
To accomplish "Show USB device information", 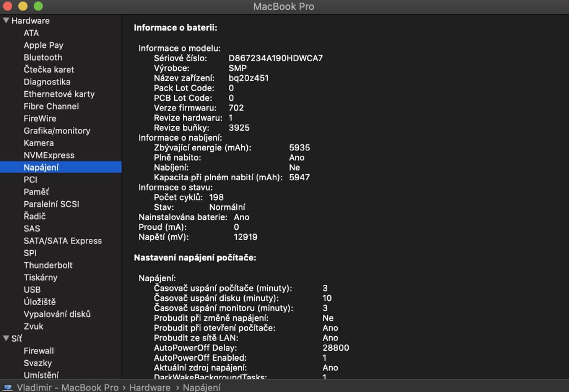I will point(32,290).
